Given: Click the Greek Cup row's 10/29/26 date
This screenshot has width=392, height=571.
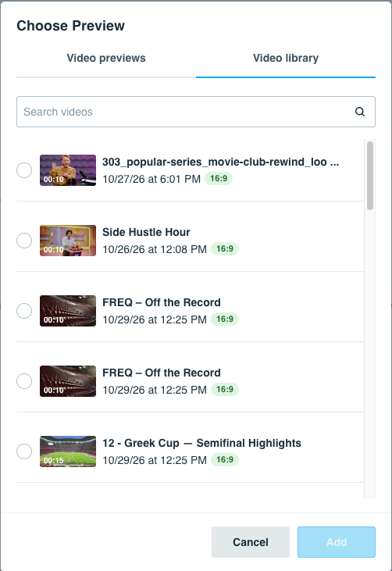Looking at the screenshot, I should click(x=155, y=460).
